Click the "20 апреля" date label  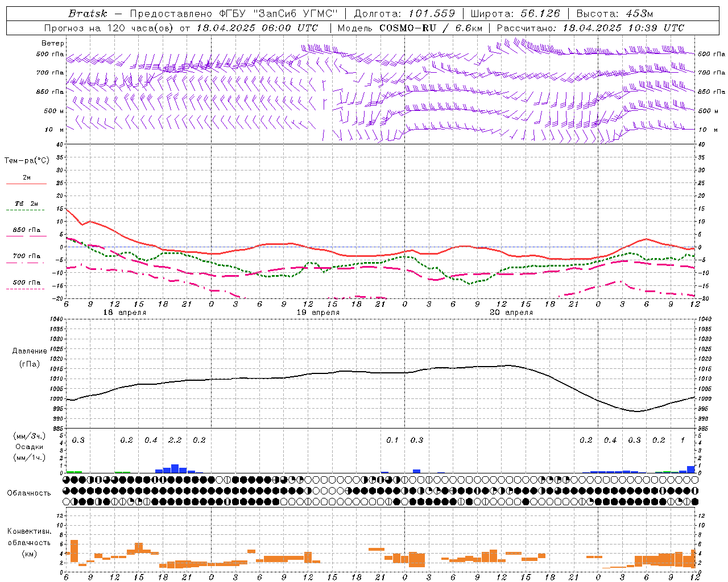tap(511, 313)
